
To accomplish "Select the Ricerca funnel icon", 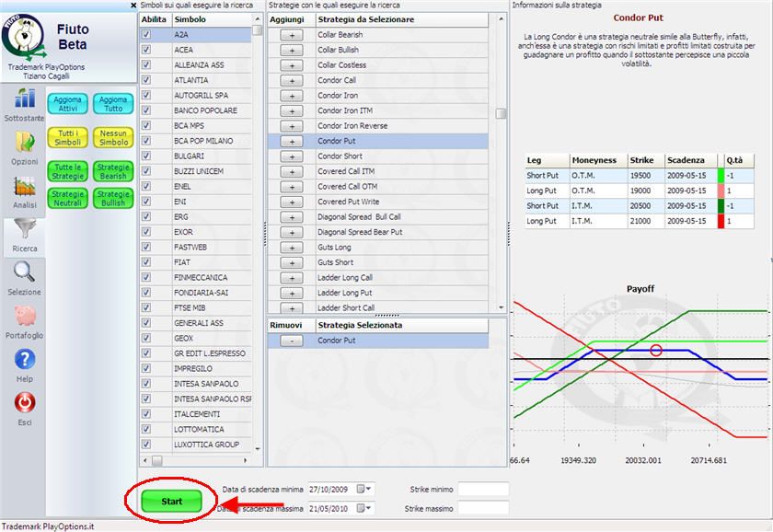I will coord(24,230).
